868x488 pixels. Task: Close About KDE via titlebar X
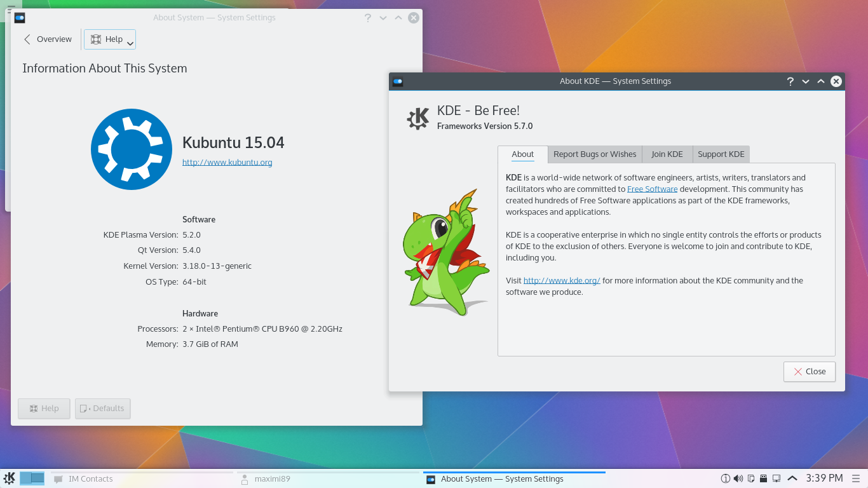tap(836, 81)
